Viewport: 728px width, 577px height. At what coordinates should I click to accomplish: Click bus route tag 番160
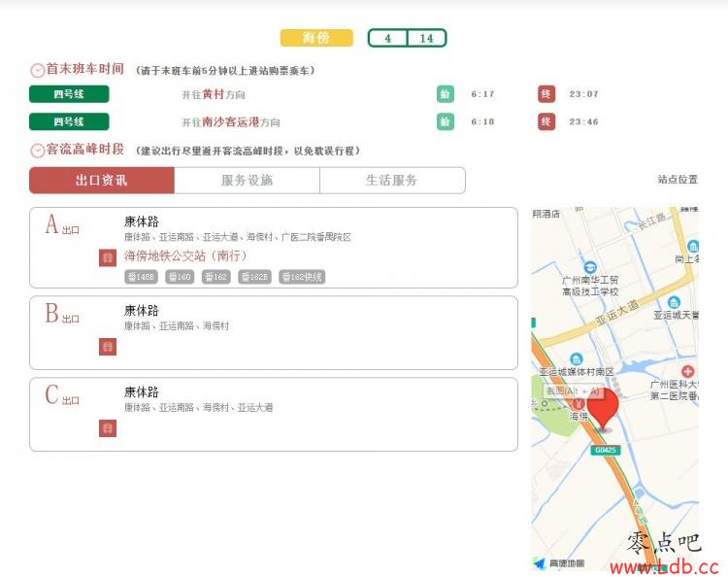pyautogui.click(x=180, y=277)
